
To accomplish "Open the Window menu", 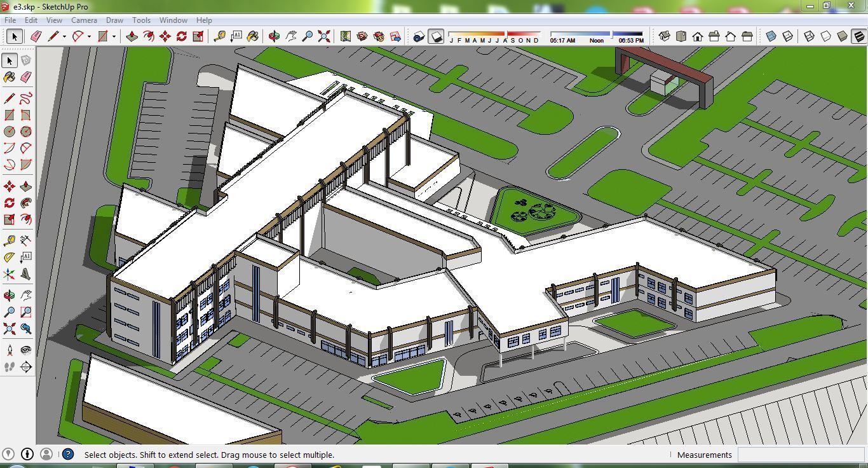I will tap(173, 20).
